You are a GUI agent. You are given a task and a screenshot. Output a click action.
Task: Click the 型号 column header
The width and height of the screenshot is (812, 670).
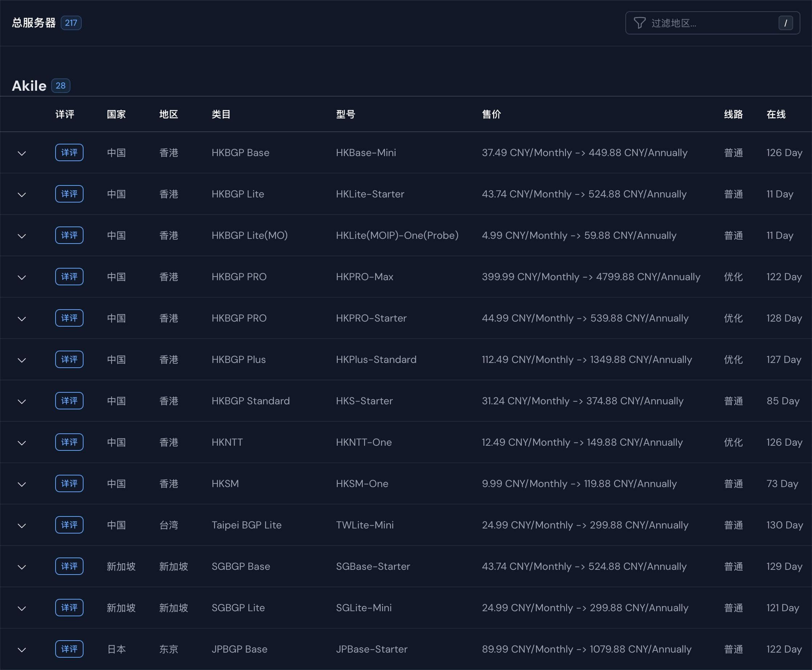[346, 114]
